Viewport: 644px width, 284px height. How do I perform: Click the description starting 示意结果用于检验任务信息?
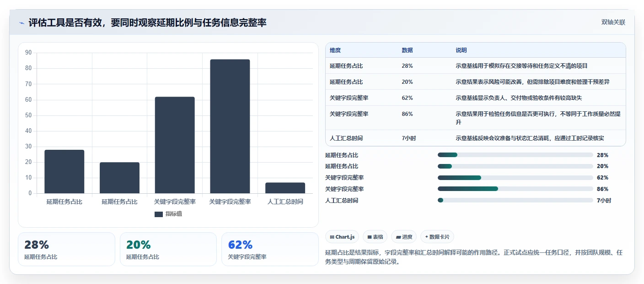click(538, 118)
